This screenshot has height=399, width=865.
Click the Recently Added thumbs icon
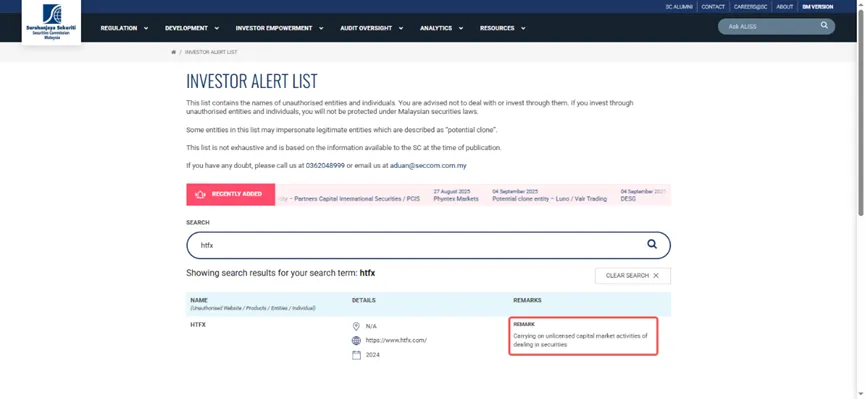(x=201, y=194)
